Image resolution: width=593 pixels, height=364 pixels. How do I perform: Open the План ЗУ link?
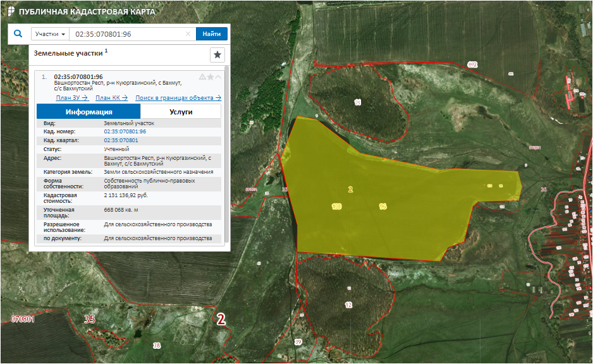tap(71, 97)
